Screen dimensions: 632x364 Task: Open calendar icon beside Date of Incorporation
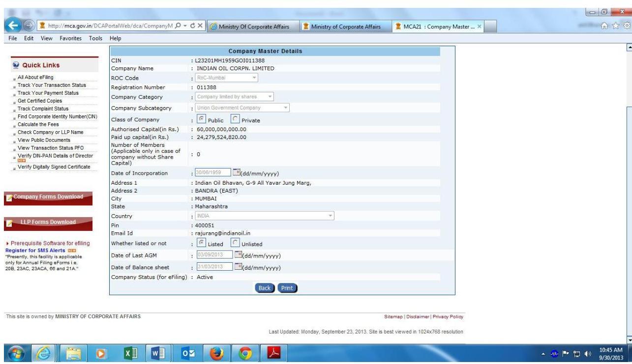click(237, 173)
